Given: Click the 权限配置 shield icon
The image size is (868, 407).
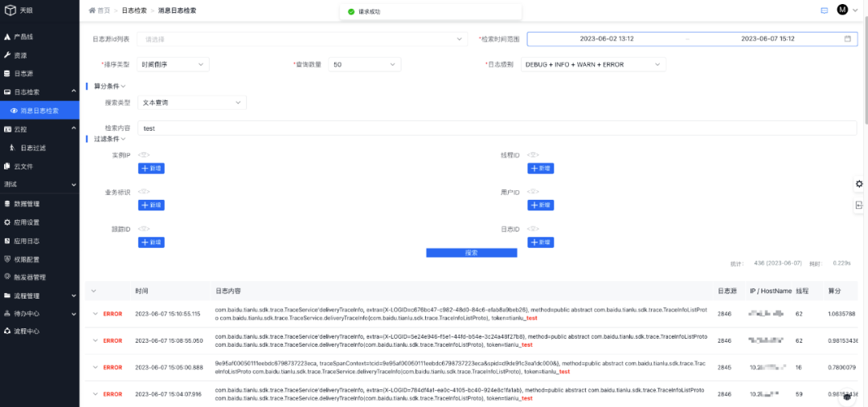Looking at the screenshot, I should point(7,258).
